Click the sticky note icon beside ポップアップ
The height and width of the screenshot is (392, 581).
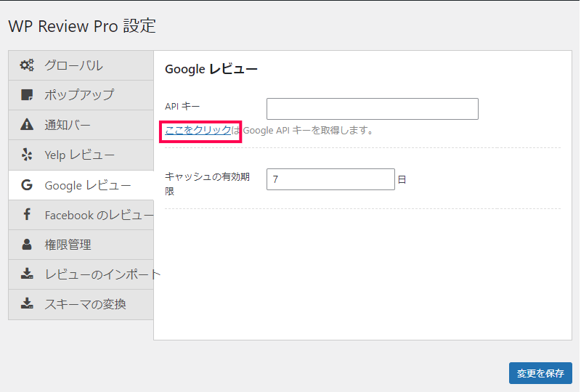point(27,95)
